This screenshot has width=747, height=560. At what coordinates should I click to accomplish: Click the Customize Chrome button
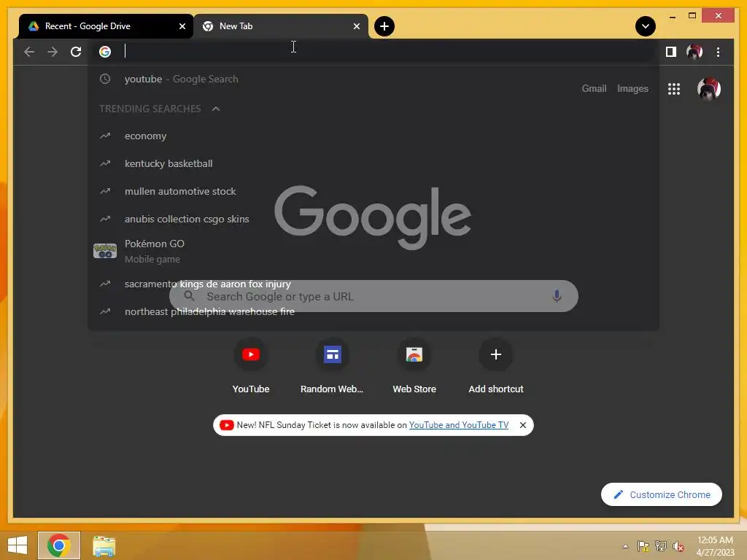pyautogui.click(x=661, y=495)
